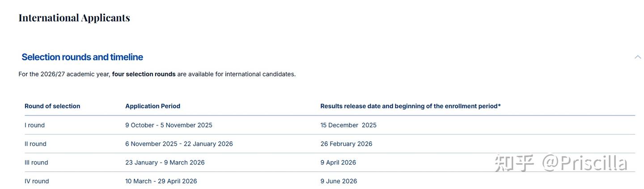644x189 pixels.
Task: Select the 'IV round' row label
Action: pos(37,181)
